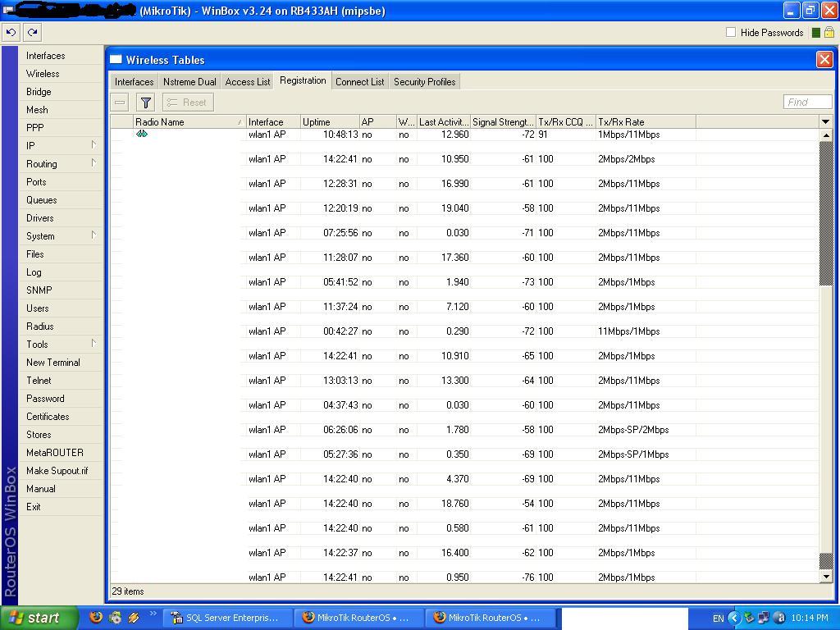Sort by the Signal Strength column header
Viewport: 840px width, 630px height.
[503, 121]
